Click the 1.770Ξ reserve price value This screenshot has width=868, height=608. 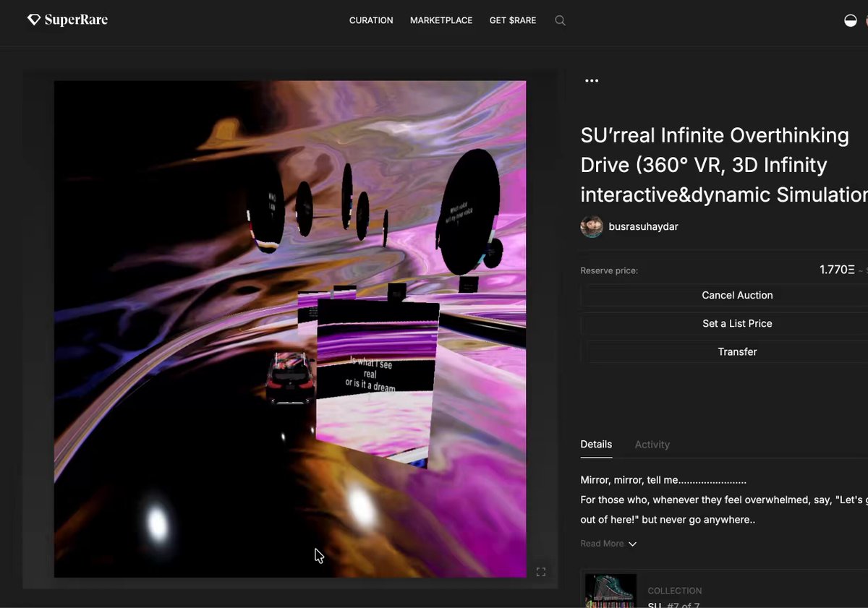837,270
